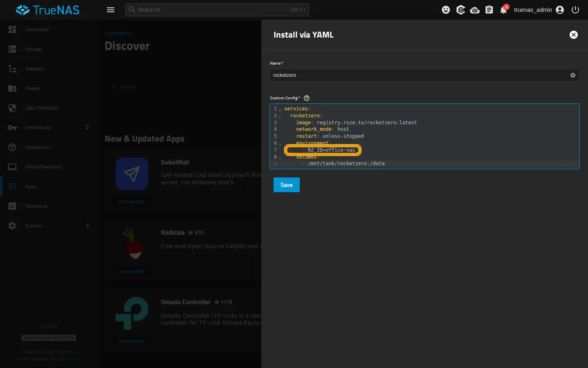
Task: Close the Install via YAML panel
Action: 574,35
